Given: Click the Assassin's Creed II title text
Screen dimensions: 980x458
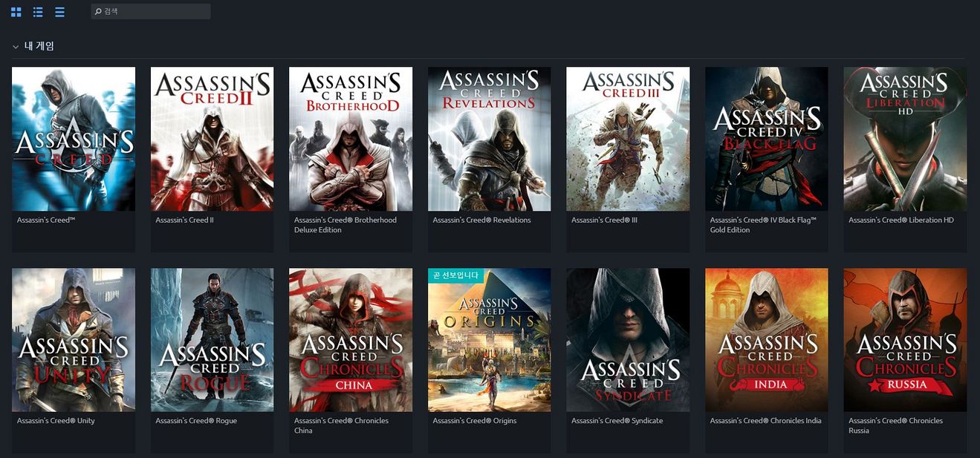Looking at the screenshot, I should point(184,220).
